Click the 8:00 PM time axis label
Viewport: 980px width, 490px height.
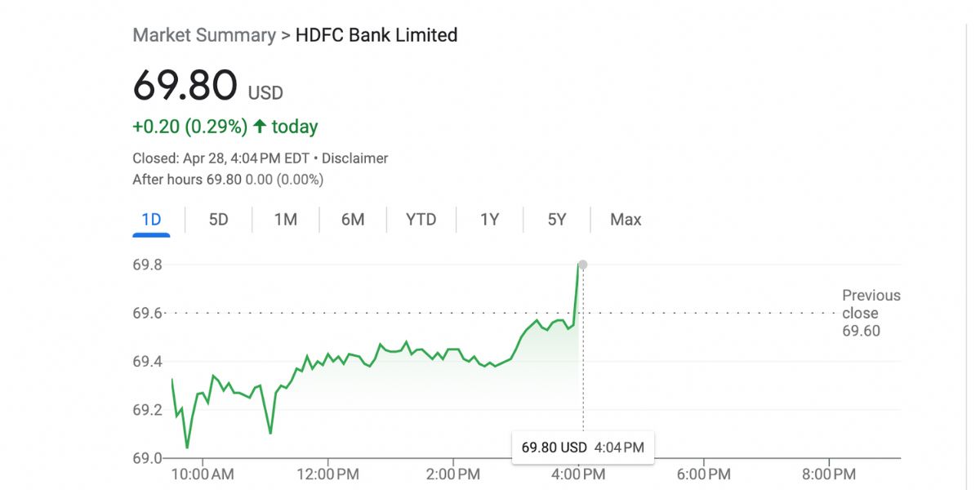829,474
